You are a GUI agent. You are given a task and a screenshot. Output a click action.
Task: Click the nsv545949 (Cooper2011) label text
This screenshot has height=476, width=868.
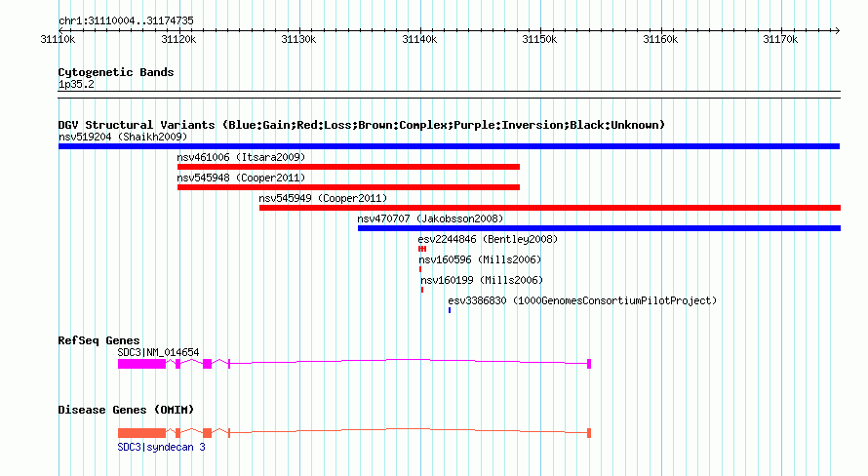point(323,198)
